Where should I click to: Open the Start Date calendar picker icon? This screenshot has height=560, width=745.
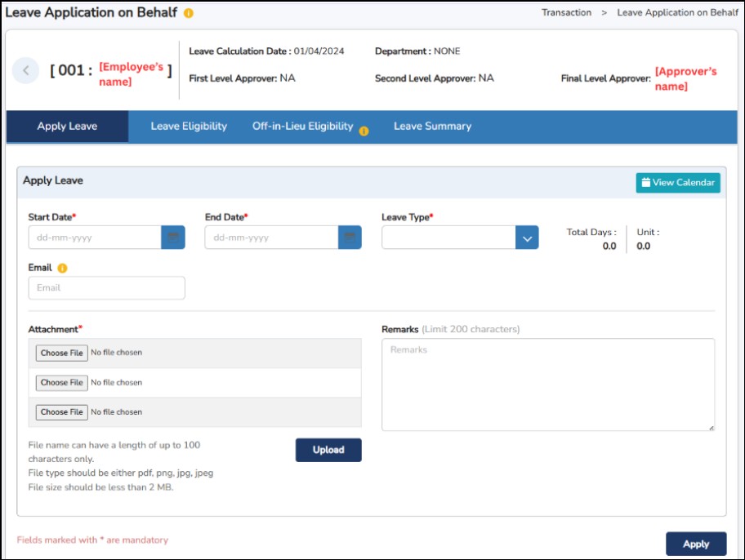click(x=173, y=238)
